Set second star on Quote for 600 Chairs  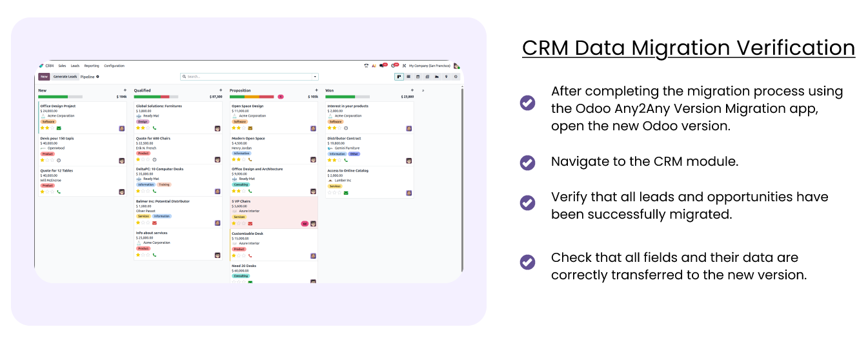[143, 159]
